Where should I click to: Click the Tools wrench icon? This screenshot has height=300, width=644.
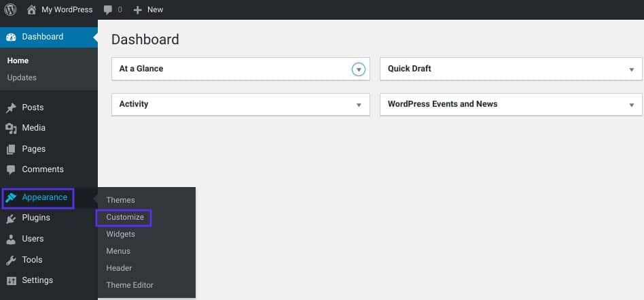tap(11, 260)
